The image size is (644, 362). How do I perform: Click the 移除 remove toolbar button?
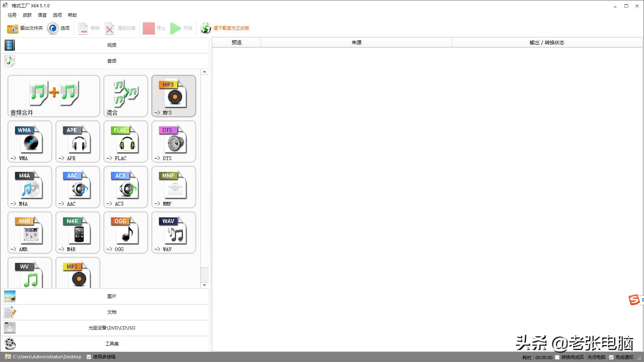pyautogui.click(x=89, y=28)
